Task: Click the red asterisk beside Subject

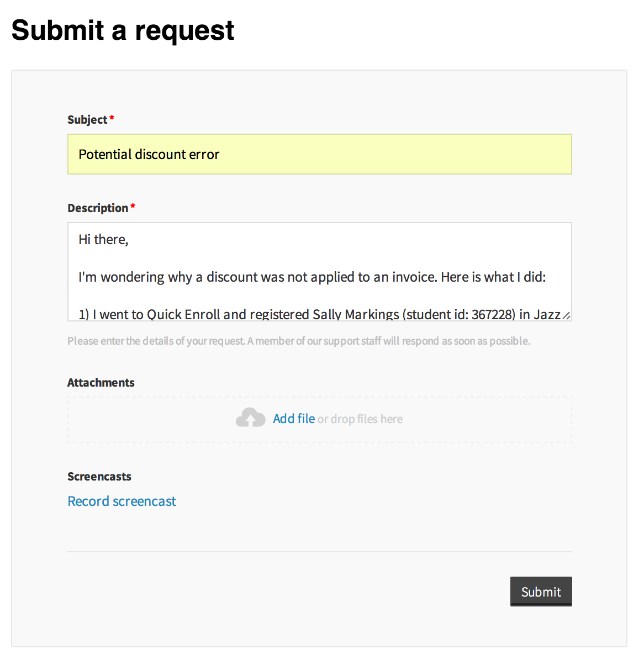Action: pos(112,118)
